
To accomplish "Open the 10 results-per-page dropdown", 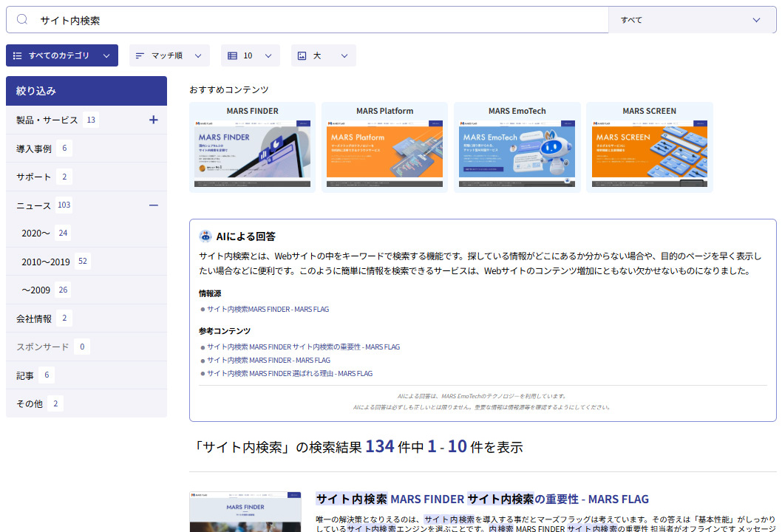I will point(250,55).
